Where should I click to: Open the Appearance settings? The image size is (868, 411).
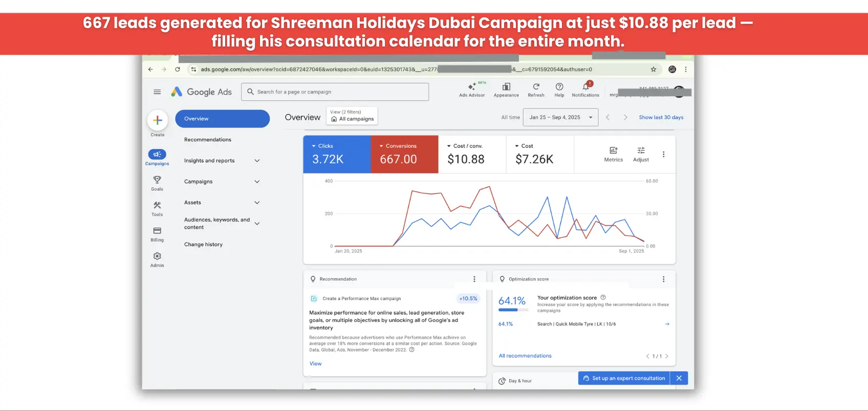click(506, 89)
